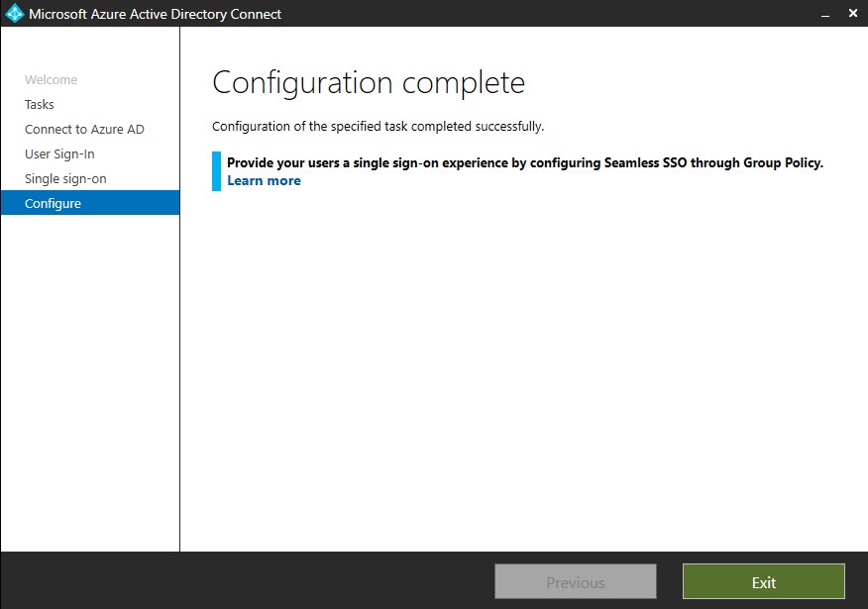Click the Azure AD Connect logo icon
This screenshot has height=609, width=868.
(x=15, y=14)
